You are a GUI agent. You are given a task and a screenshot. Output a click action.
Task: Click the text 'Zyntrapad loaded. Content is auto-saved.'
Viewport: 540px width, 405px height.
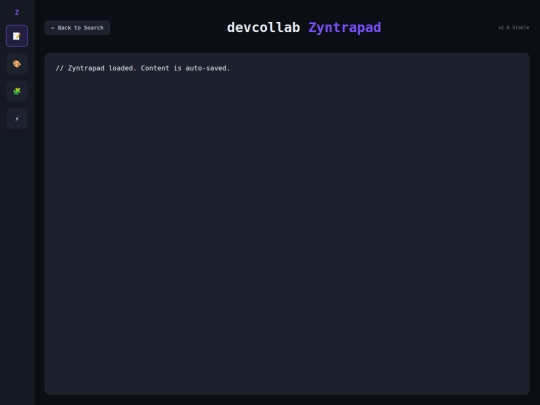pos(149,68)
